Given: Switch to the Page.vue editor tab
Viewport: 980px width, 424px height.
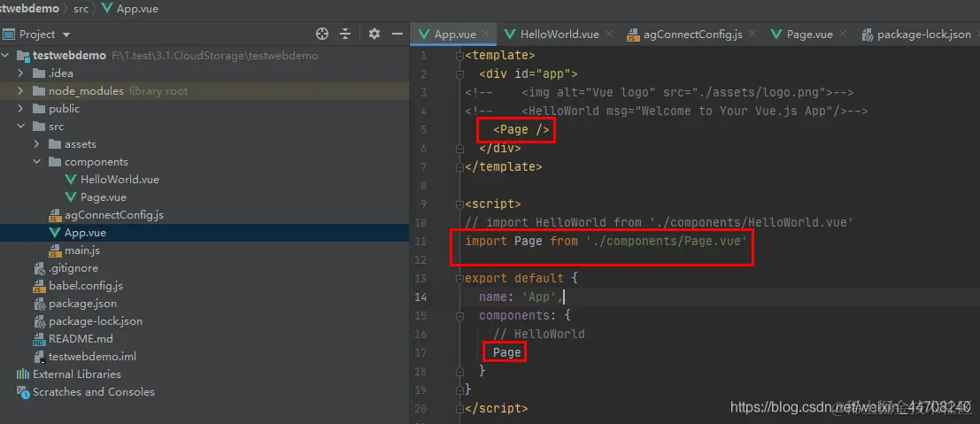Looking at the screenshot, I should click(x=809, y=35).
